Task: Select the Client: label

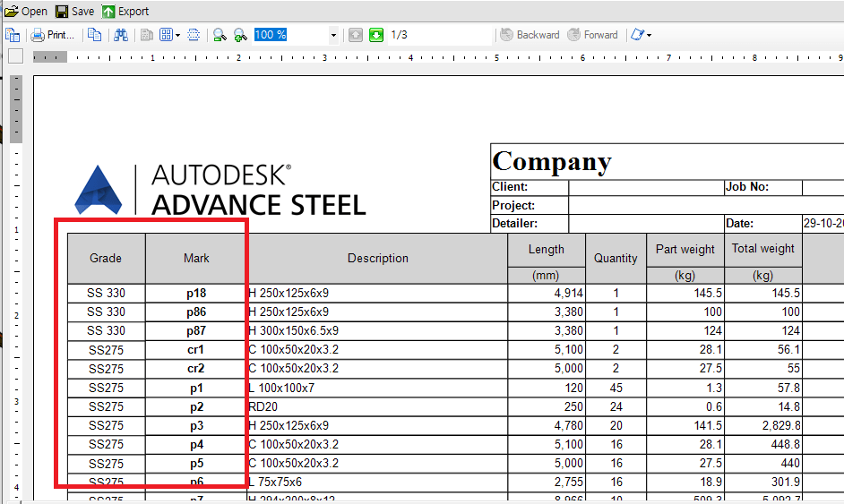Action: point(510,187)
